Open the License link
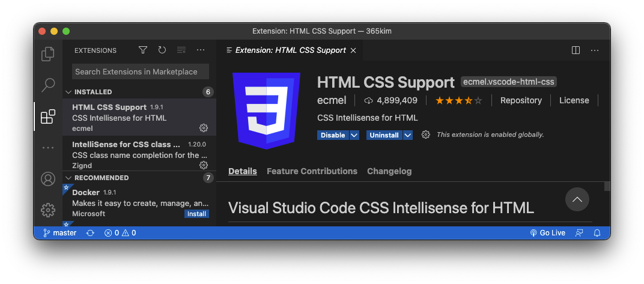Viewport: 644px width, 284px height. pyautogui.click(x=574, y=100)
